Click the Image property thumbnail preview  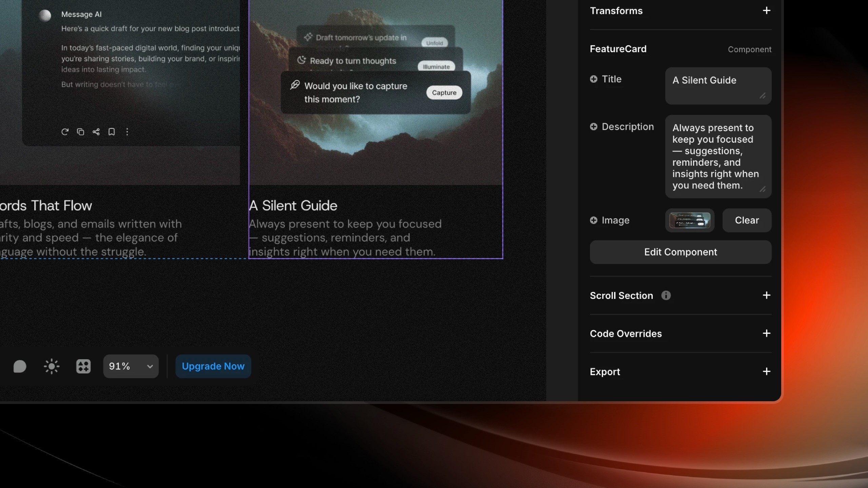click(x=690, y=220)
